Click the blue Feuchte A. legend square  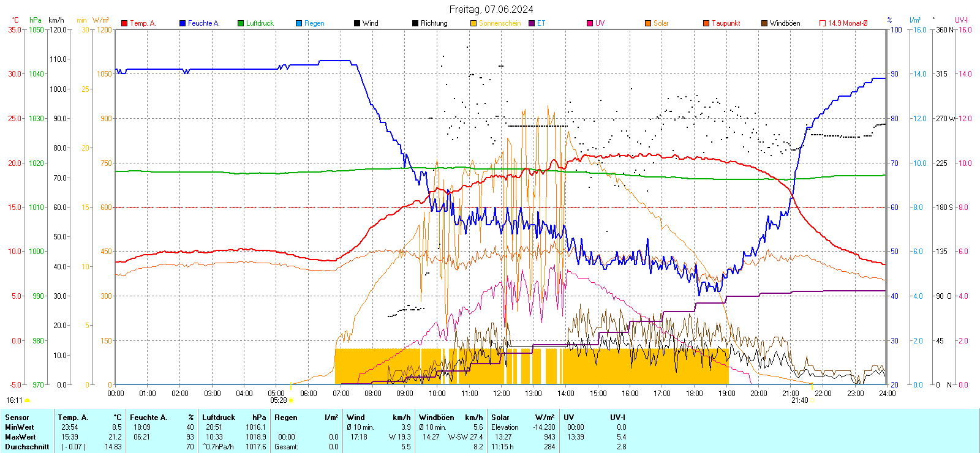[x=183, y=23]
